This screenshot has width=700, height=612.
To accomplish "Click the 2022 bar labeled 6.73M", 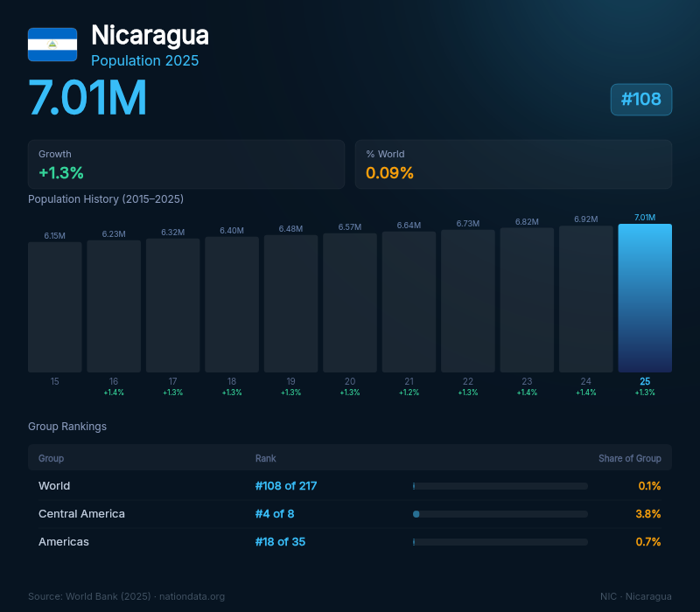I will click(468, 301).
